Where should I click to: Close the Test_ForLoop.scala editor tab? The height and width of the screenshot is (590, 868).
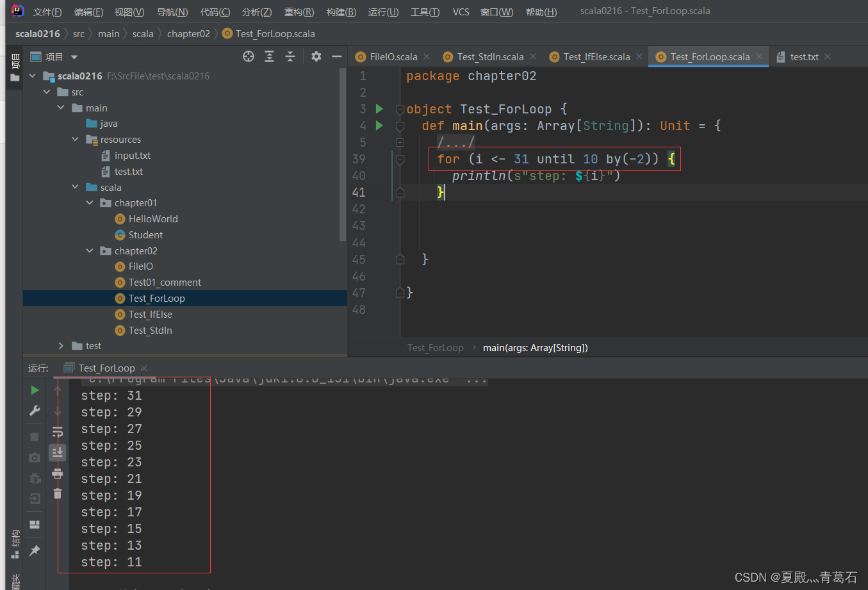[759, 57]
